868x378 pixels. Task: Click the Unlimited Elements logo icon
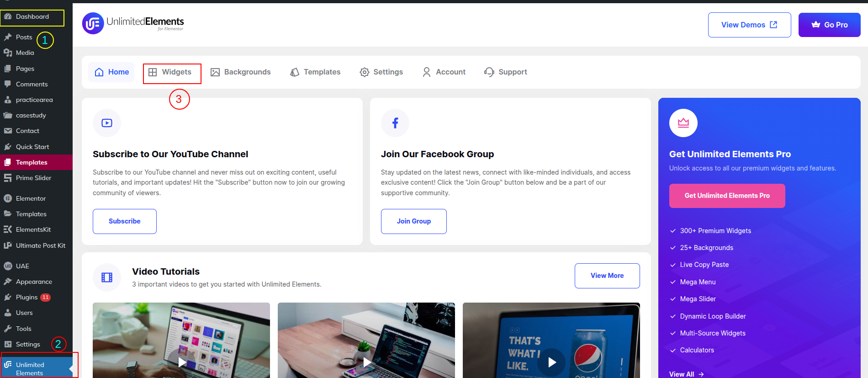[93, 23]
